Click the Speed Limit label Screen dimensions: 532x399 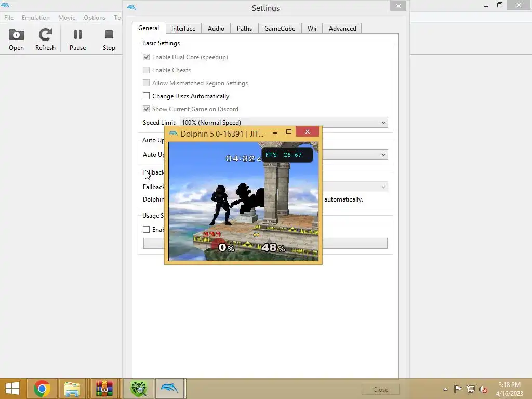[x=159, y=123]
